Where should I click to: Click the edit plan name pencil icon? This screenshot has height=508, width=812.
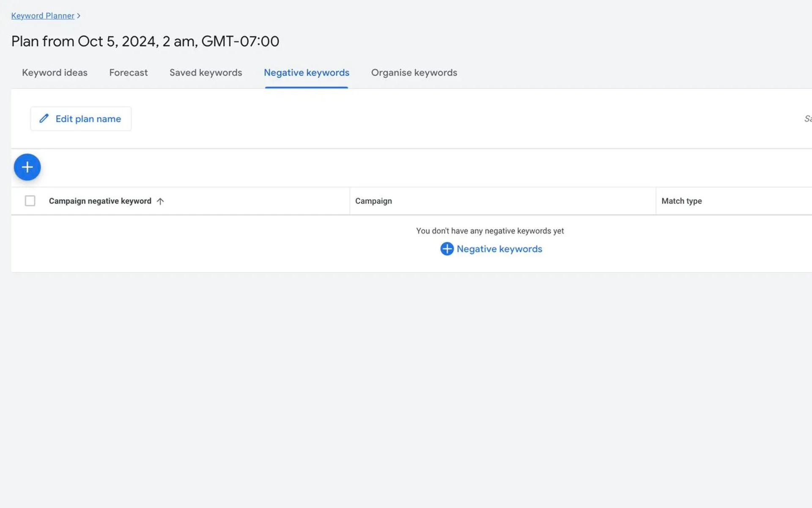tap(44, 118)
